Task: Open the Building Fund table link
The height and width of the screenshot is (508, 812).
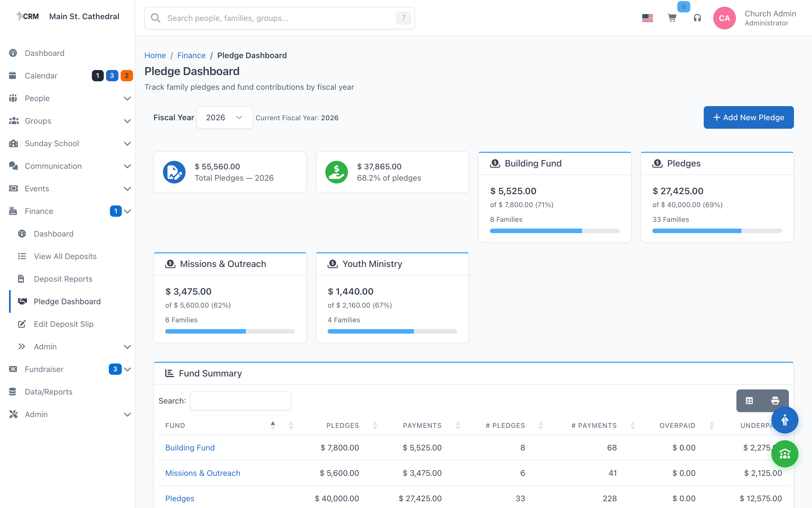Action: click(x=190, y=448)
